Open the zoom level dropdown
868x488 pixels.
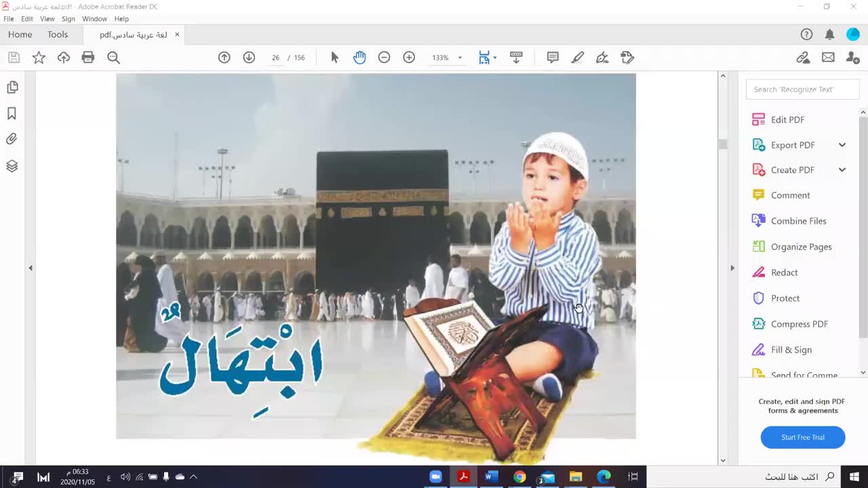460,58
